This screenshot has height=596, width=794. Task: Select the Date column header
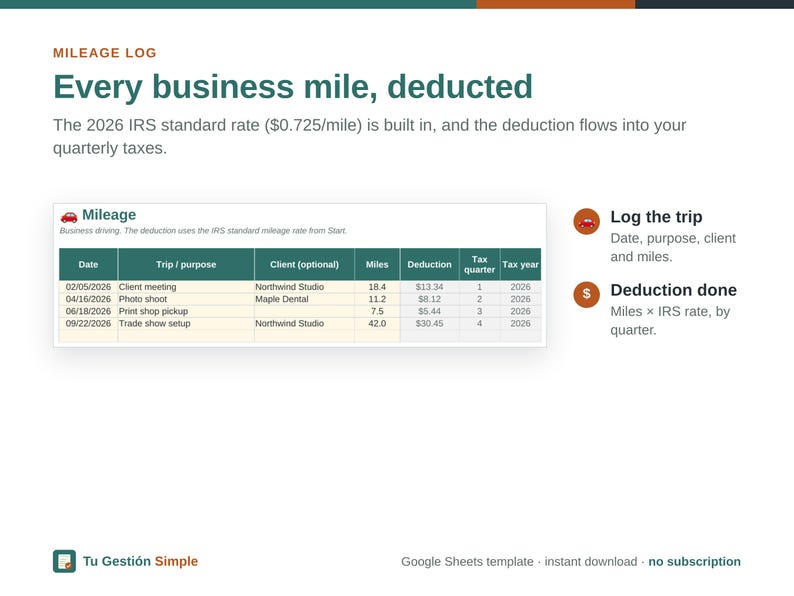pos(88,264)
